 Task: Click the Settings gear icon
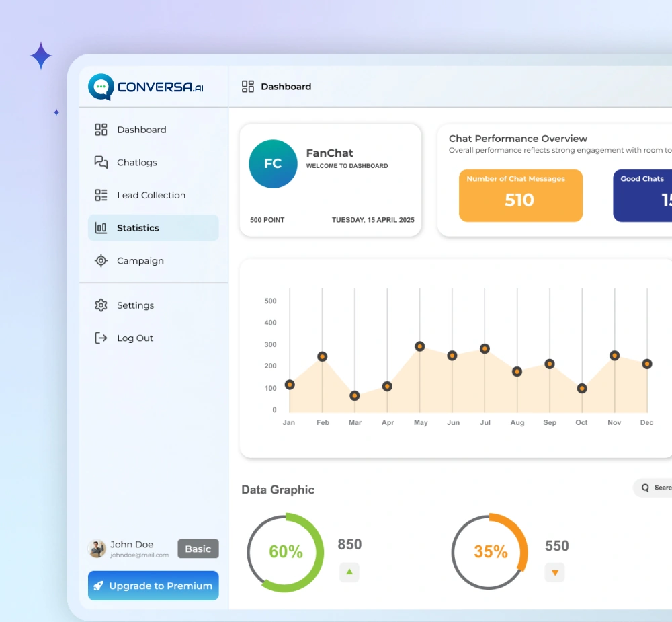coord(101,305)
